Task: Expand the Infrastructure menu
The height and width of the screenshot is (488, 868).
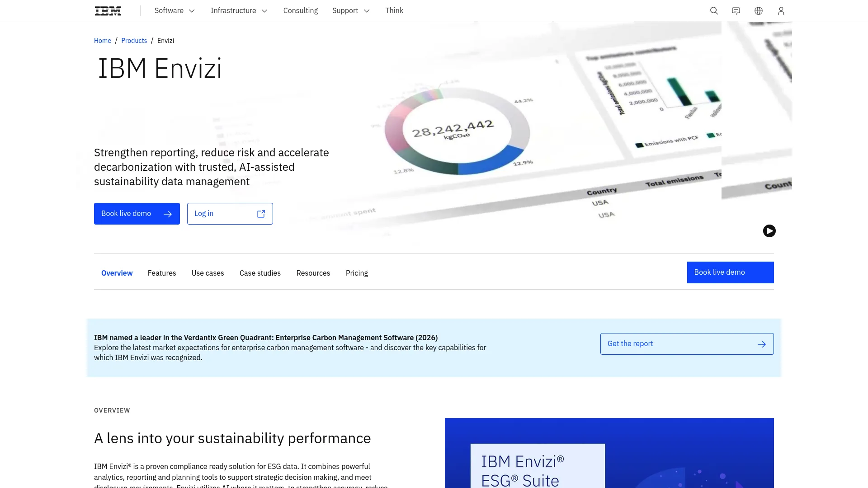Action: 239,11
